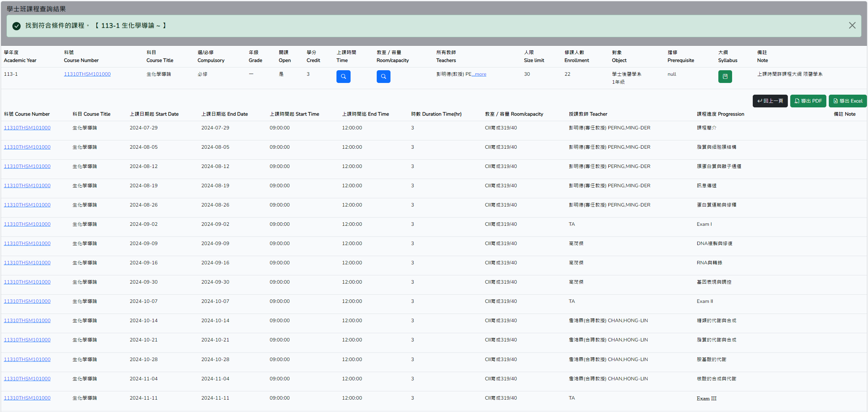Open course number link in summary row
This screenshot has height=412, width=868.
tap(87, 74)
